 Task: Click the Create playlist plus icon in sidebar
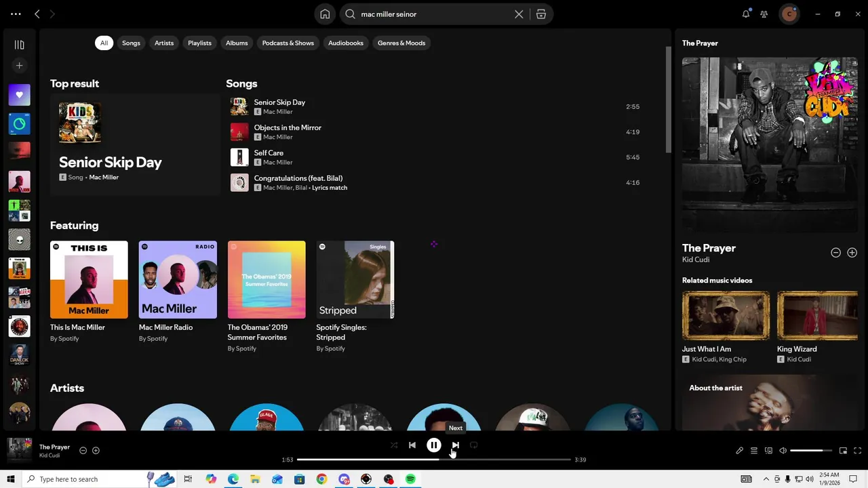coord(19,66)
